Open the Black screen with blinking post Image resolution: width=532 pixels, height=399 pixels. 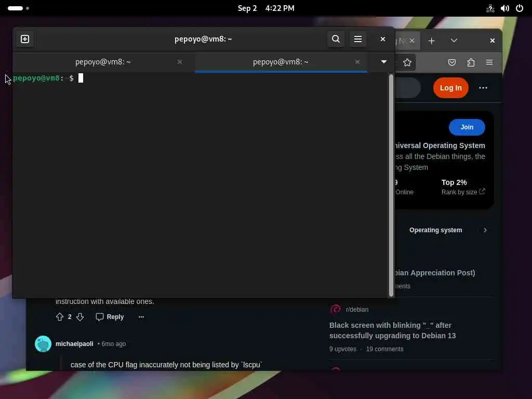click(x=392, y=330)
